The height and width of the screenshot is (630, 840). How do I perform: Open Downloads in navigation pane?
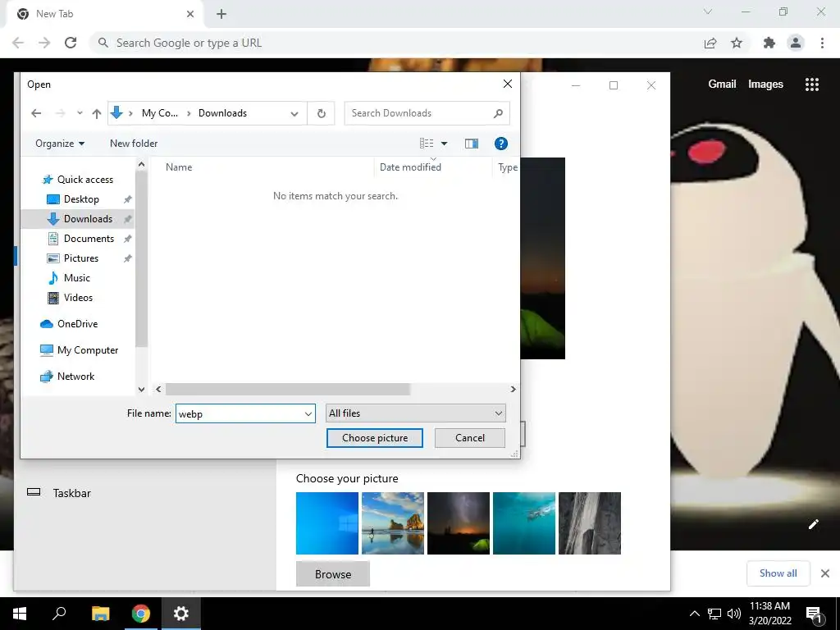click(88, 218)
